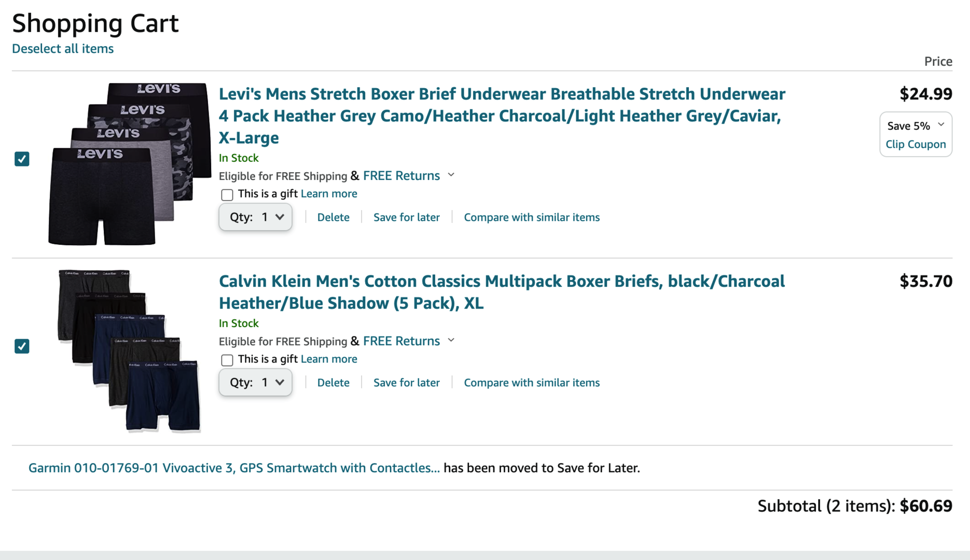This screenshot has width=970, height=560.
Task: Delete the Calvin Klein boxer briefs
Action: coord(333,383)
